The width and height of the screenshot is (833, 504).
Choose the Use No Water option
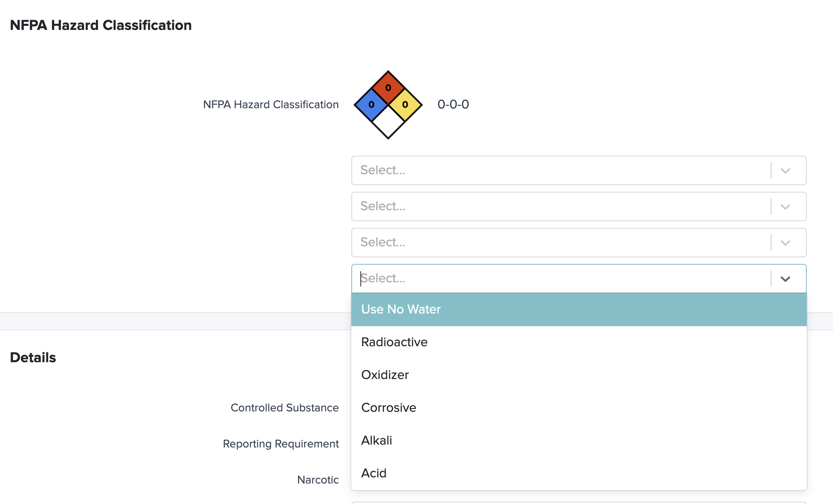point(401,309)
